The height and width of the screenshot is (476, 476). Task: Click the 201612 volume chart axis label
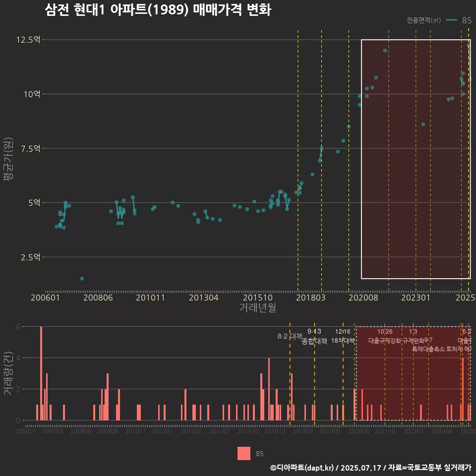click(x=274, y=431)
